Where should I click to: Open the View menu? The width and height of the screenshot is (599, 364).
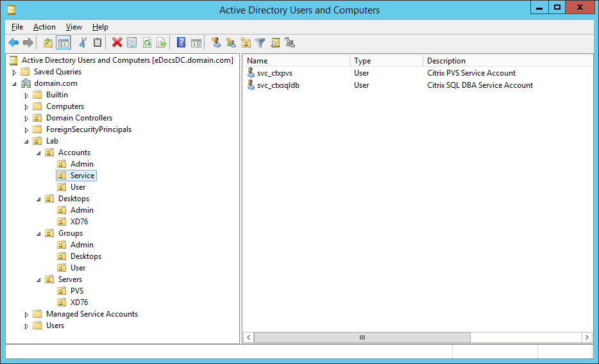tap(74, 27)
